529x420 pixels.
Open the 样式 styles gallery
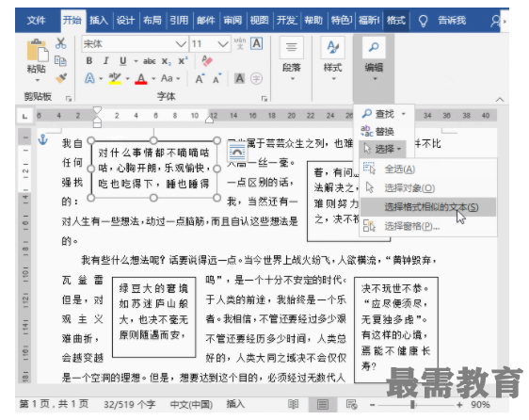tap(332, 59)
